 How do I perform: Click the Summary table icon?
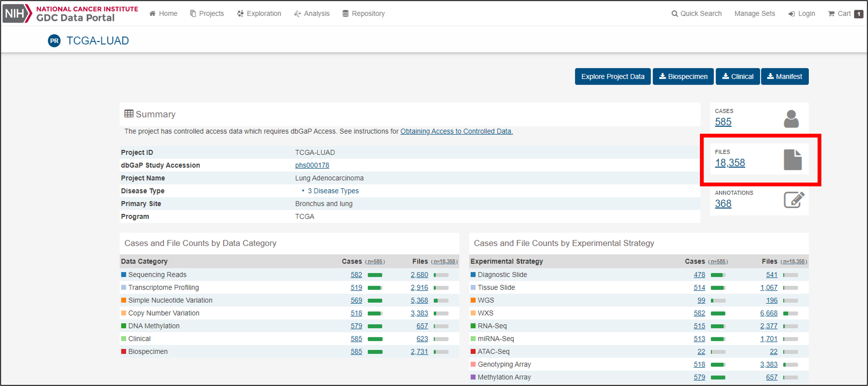[129, 114]
